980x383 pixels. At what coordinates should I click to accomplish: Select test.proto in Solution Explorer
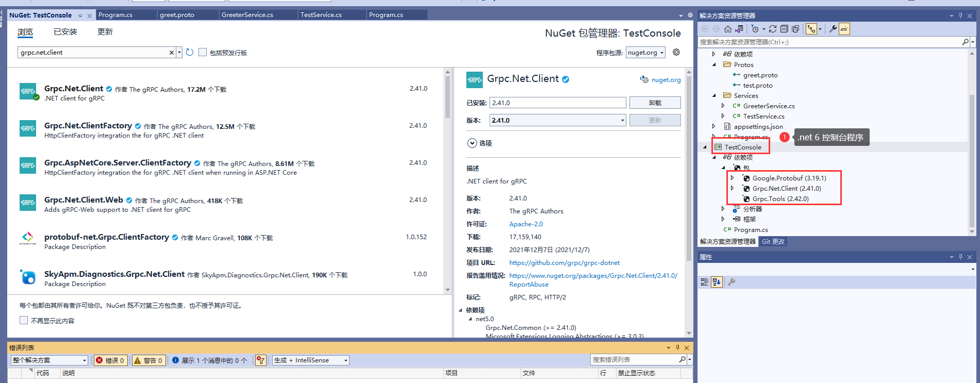(x=757, y=85)
